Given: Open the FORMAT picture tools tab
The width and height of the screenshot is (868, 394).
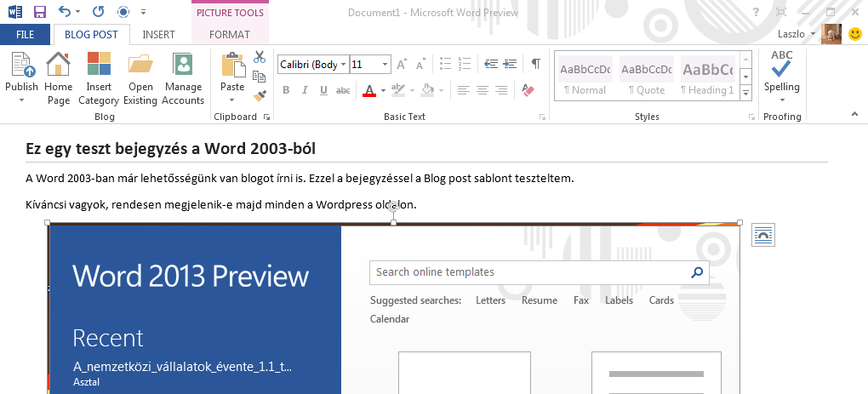Looking at the screenshot, I should pos(230,34).
